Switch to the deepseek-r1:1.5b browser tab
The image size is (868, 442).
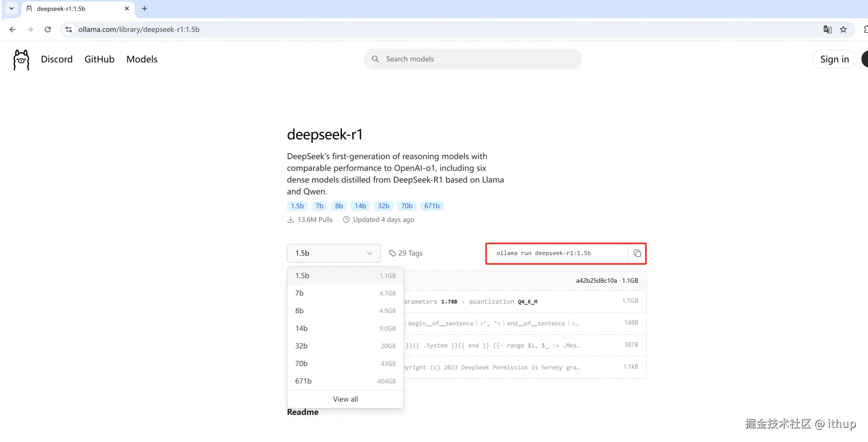78,8
